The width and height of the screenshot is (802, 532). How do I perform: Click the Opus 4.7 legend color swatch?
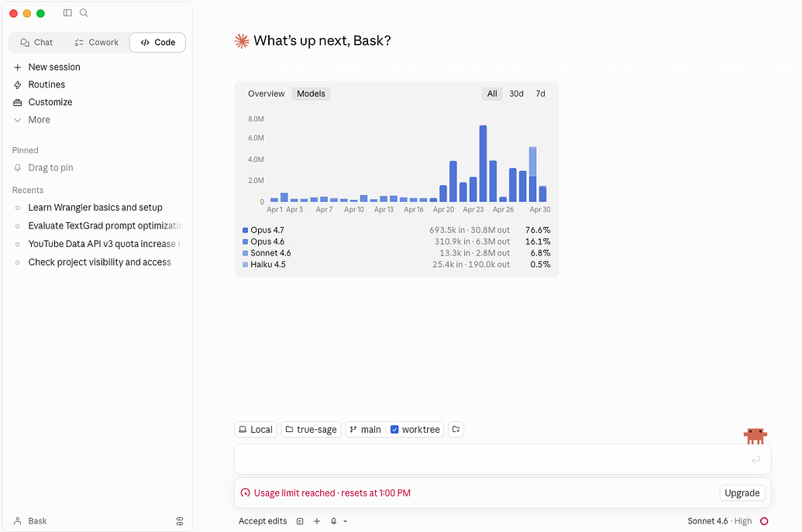click(245, 230)
